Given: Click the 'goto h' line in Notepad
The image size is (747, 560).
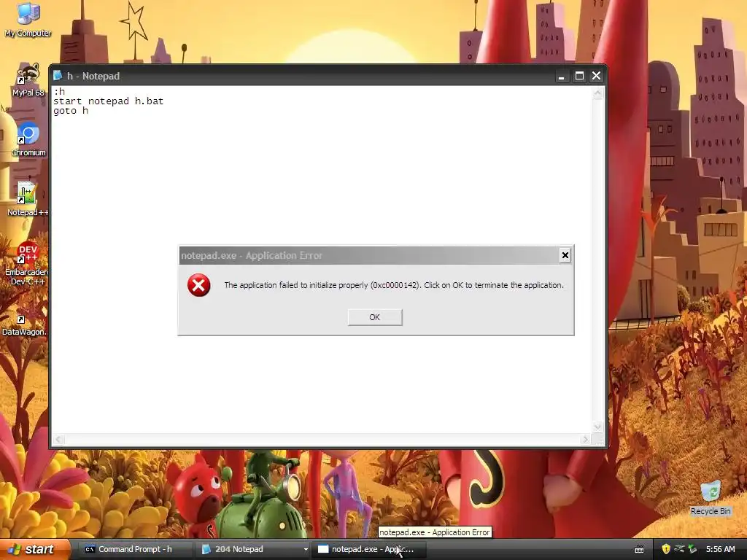Looking at the screenshot, I should click(71, 111).
